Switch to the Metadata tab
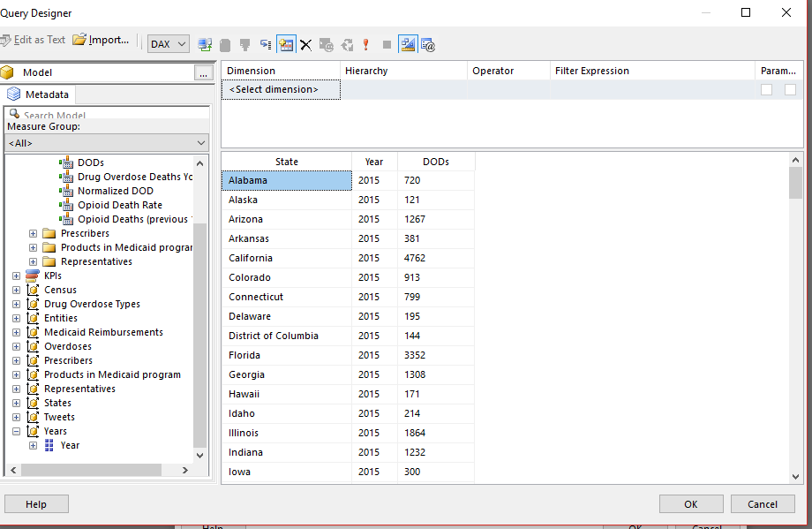Image resolution: width=812 pixels, height=529 pixels. tap(40, 94)
